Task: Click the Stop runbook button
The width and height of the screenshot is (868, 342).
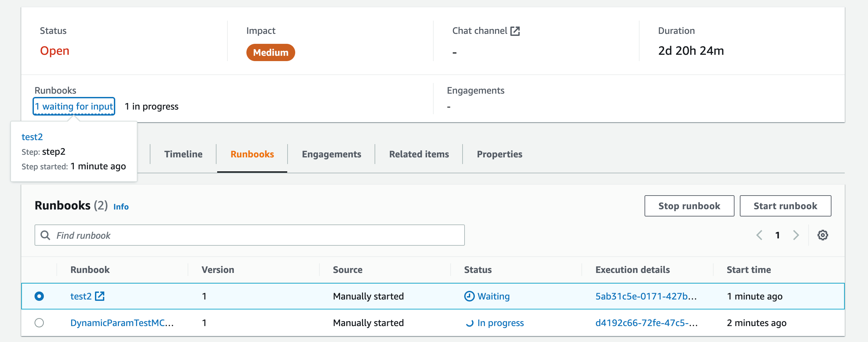Action: (689, 206)
